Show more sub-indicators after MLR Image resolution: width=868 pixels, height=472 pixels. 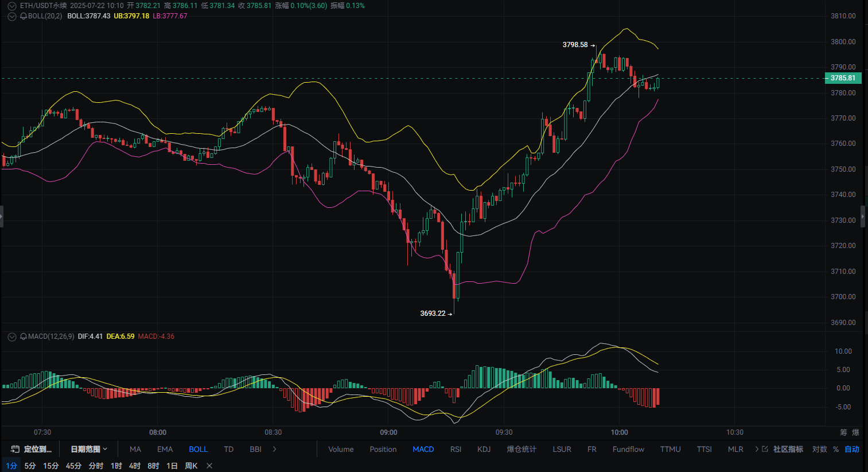(x=757, y=449)
